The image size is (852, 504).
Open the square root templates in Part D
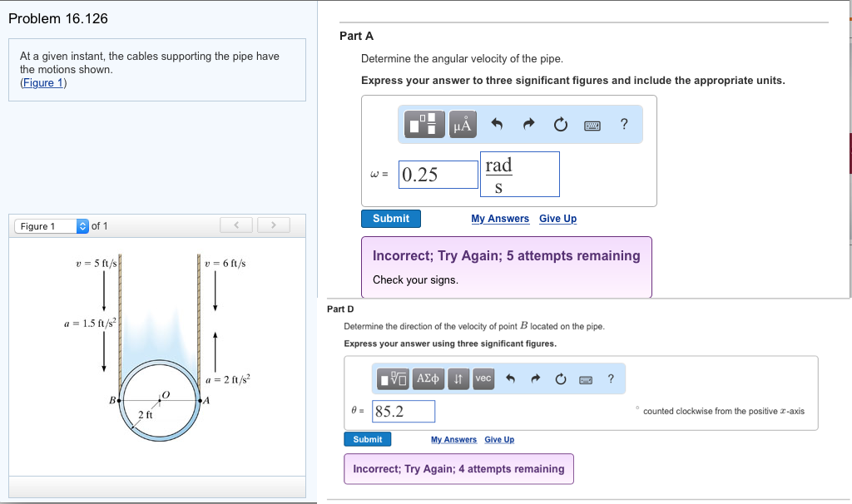(393, 379)
